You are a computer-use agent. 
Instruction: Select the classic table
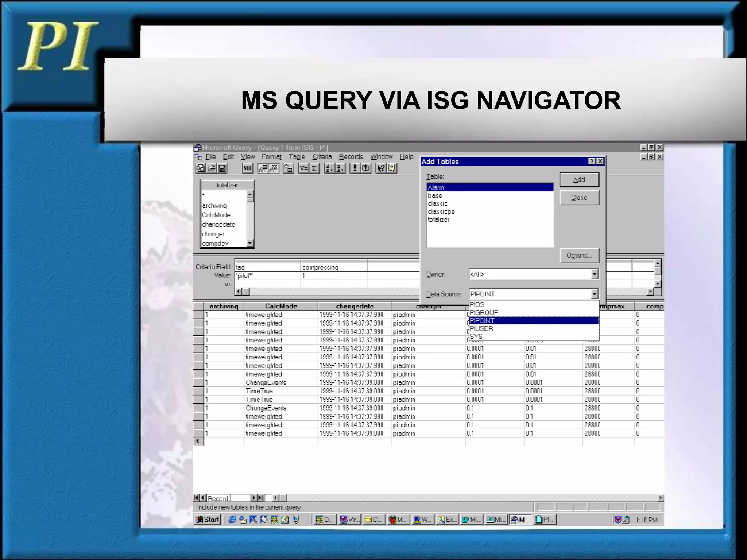490,203
